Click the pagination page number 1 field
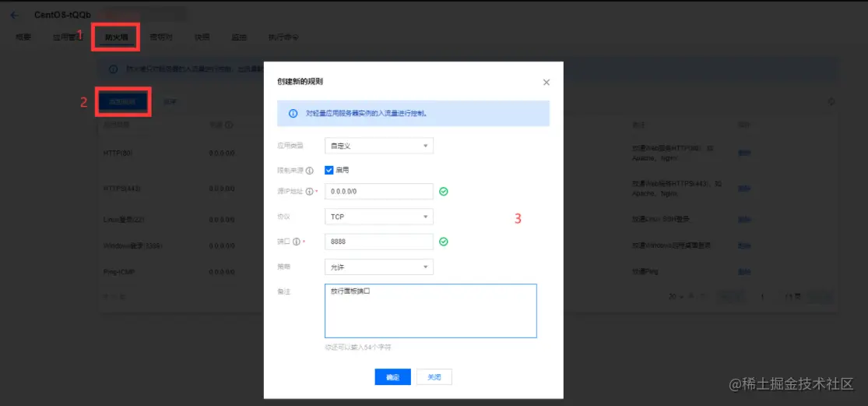868x406 pixels. [x=762, y=297]
